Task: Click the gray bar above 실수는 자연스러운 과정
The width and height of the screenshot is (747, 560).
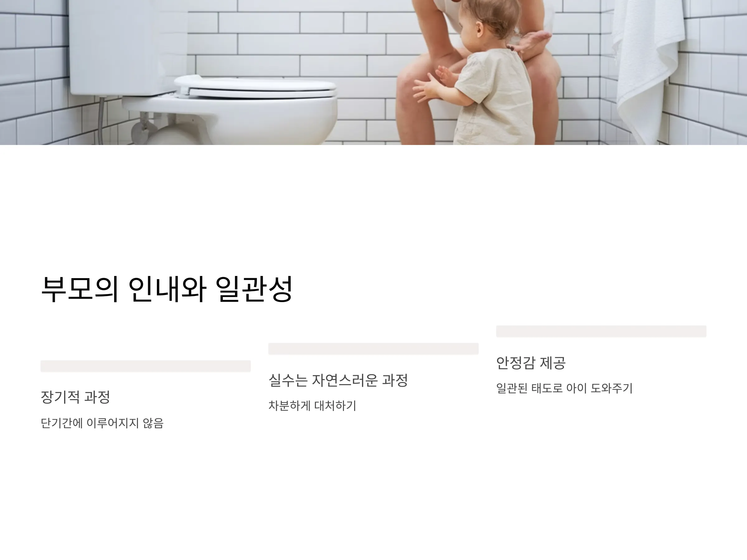Action: (x=374, y=349)
